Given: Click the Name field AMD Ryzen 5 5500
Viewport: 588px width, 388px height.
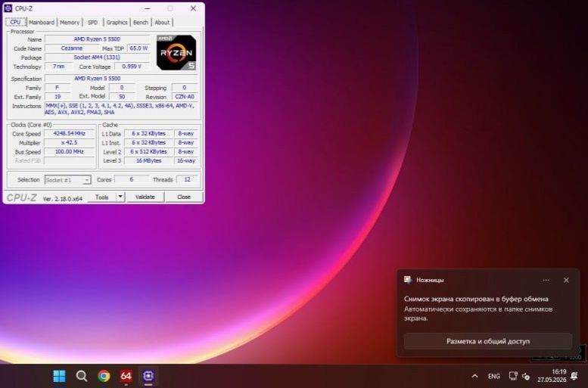Looking at the screenshot, I should click(x=97, y=39).
